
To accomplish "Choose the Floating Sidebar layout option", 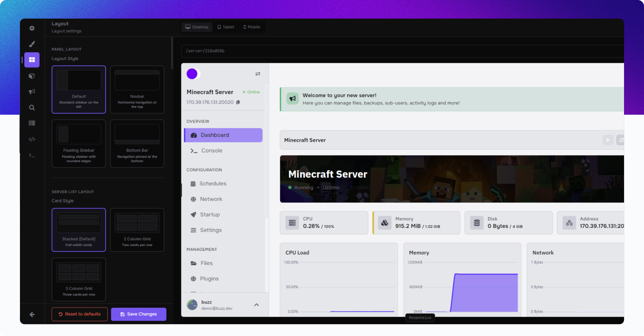I will [x=79, y=143].
